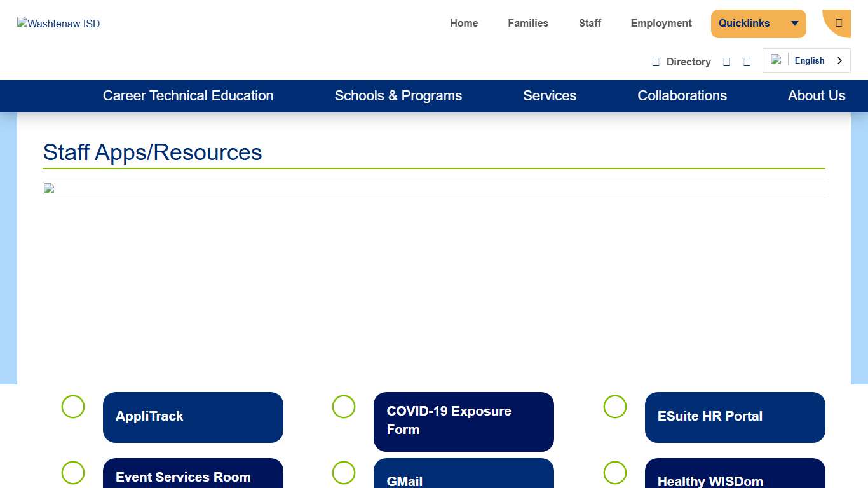868x488 pixels.
Task: Open the Schools & Programs menu
Action: pyautogui.click(x=398, y=96)
